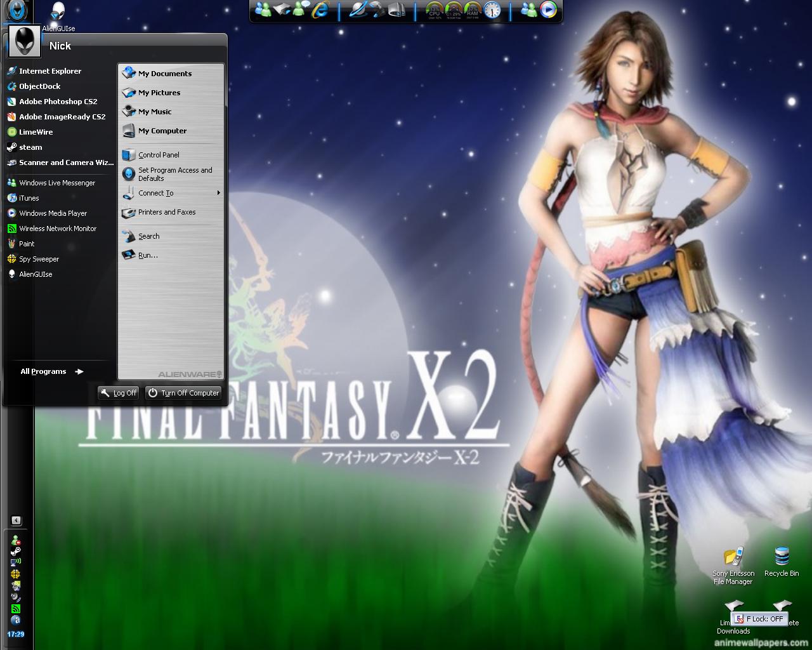812x650 pixels.
Task: Click the 17:29 taskbar clock
Action: pos(16,634)
